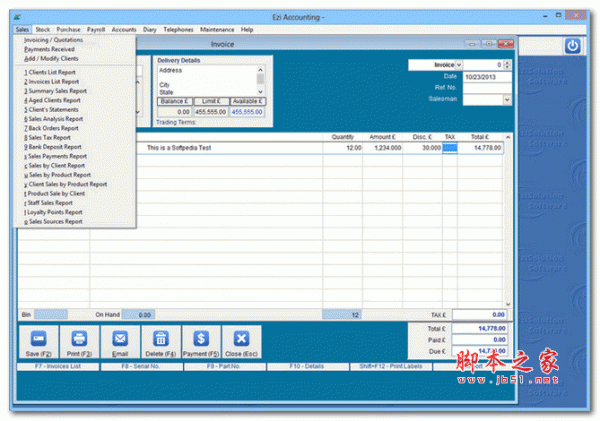
Task: Open Invoices List Report
Action: click(52, 82)
